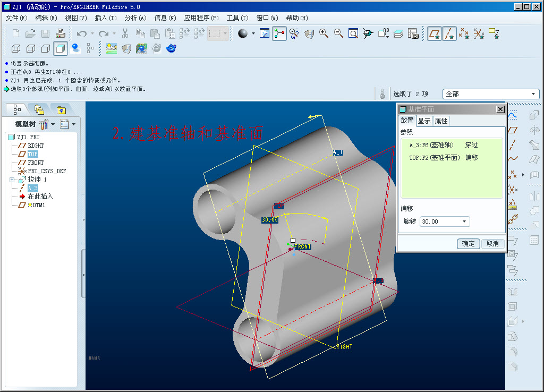Open the model tree settings dropdown arrow
The image size is (544, 392).
pyautogui.click(x=53, y=124)
